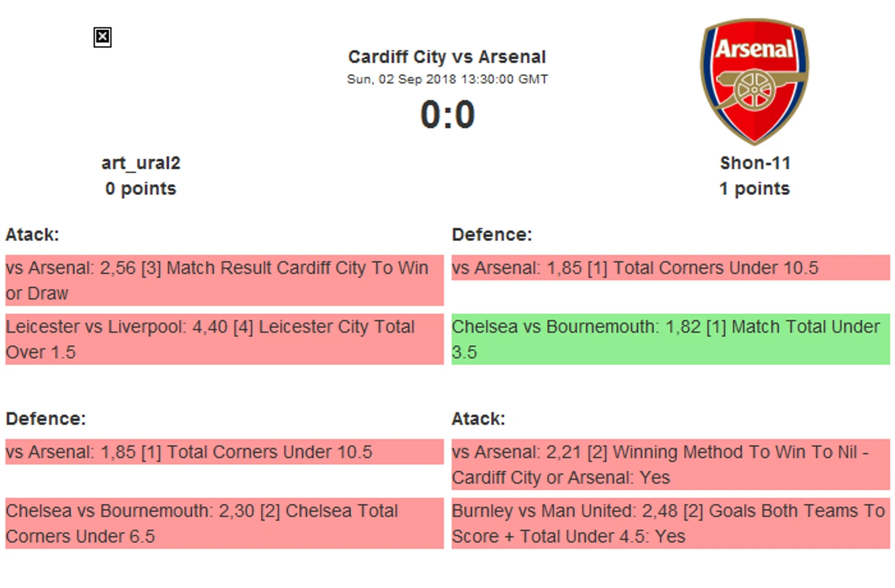This screenshot has height=588, width=895.
Task: Click Burnley vs Man United Both Teams bet
Action: click(x=671, y=523)
